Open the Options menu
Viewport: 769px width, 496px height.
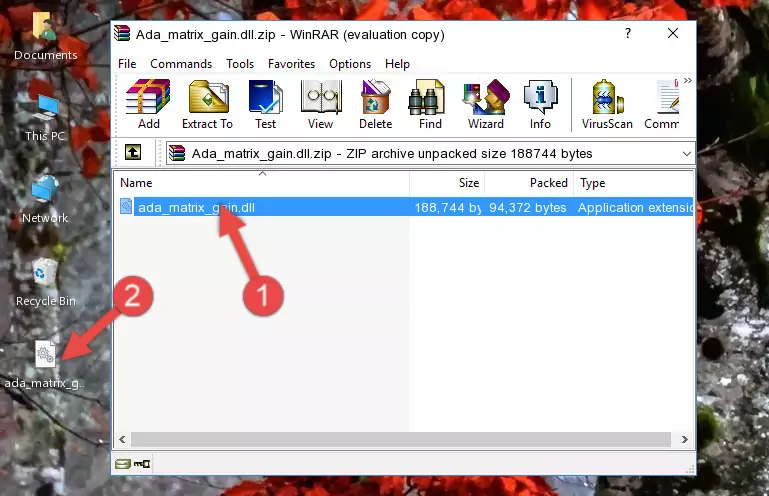350,64
